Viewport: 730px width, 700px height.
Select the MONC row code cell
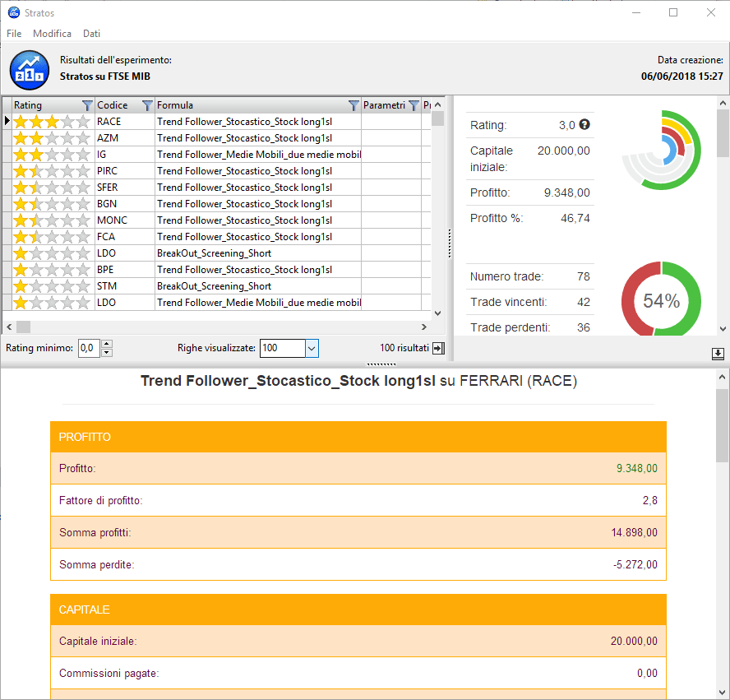pyautogui.click(x=125, y=220)
